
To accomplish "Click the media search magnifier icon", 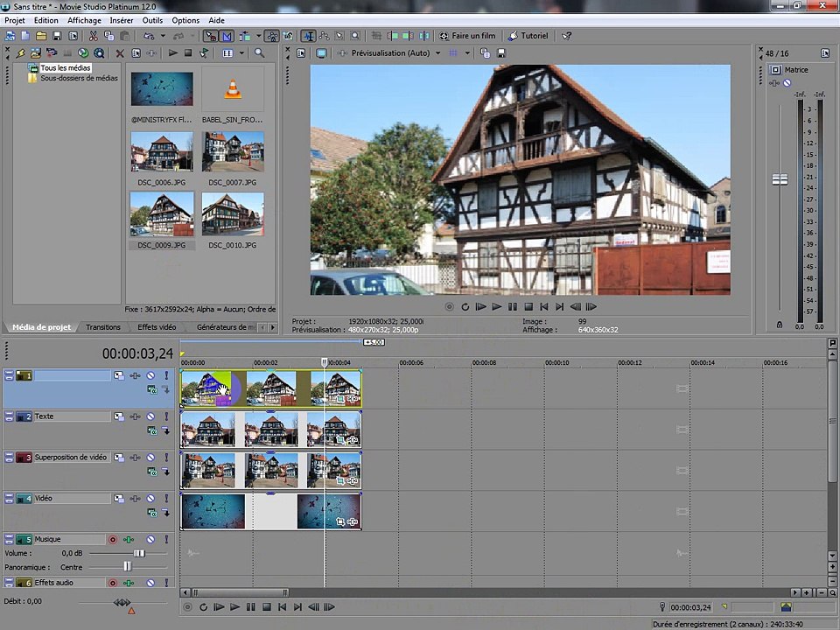I will (259, 53).
